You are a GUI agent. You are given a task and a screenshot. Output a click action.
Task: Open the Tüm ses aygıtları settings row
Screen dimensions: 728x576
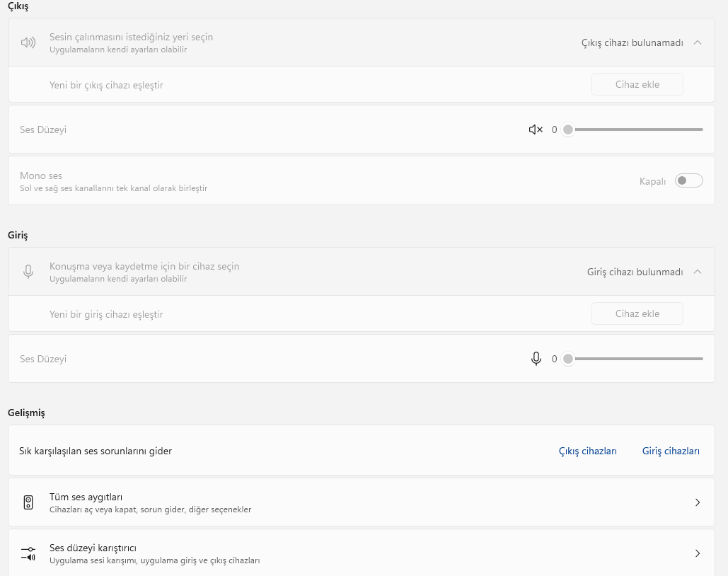tap(354, 502)
